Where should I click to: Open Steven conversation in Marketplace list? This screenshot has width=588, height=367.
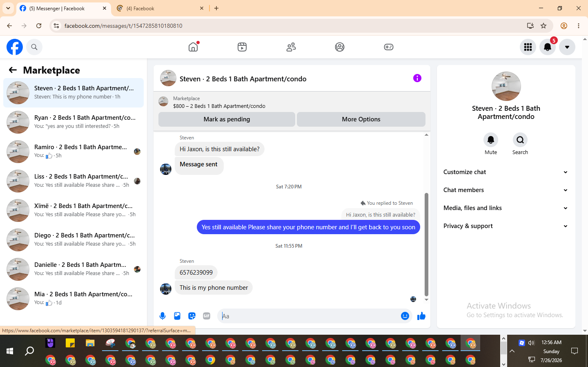(73, 93)
